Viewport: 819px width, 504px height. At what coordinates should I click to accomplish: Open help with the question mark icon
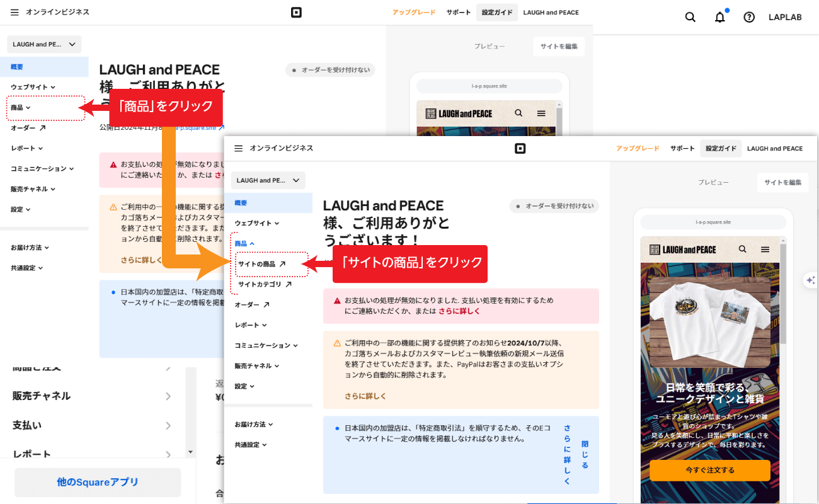coord(748,17)
